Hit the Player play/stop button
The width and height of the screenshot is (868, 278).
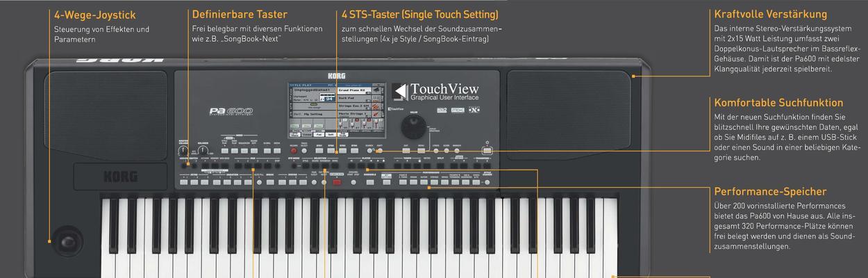click(x=381, y=165)
